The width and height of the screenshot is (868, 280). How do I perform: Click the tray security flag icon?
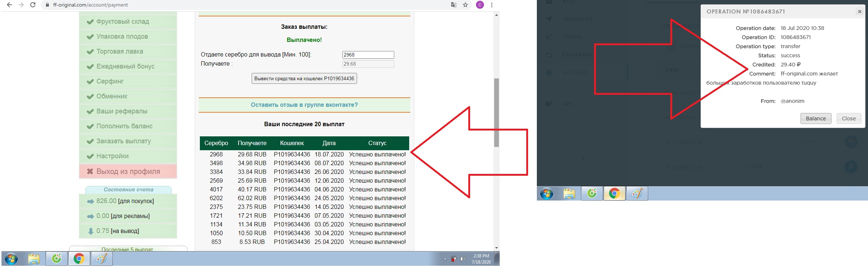pos(454,259)
